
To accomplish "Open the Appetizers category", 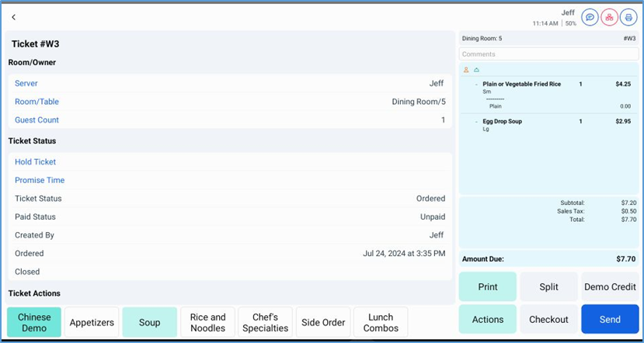I will [92, 322].
